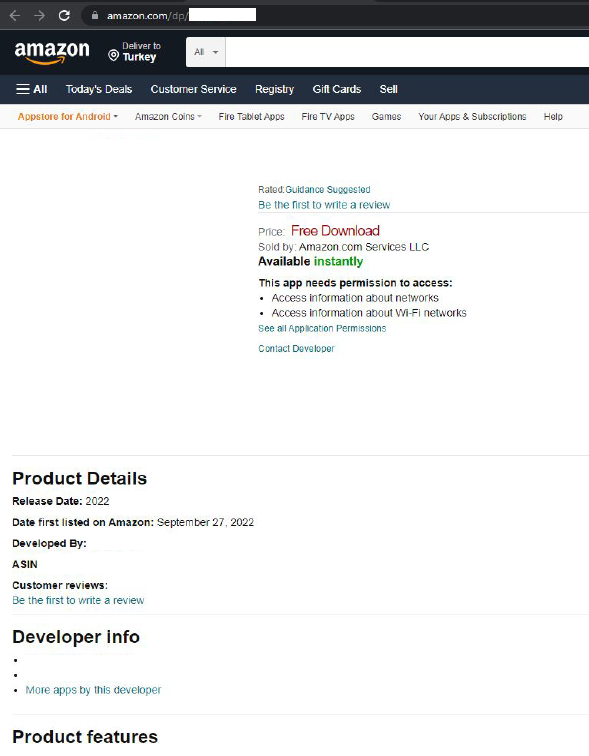This screenshot has height=756, width=589.
Task: Click Access information about networks item
Action: [x=355, y=298]
